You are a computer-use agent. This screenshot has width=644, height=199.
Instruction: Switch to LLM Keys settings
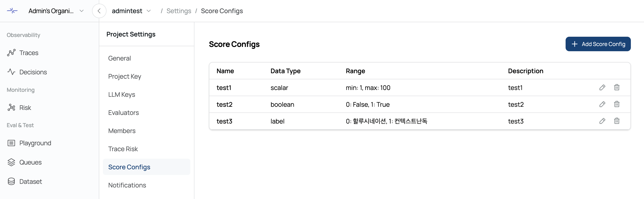coord(121,95)
